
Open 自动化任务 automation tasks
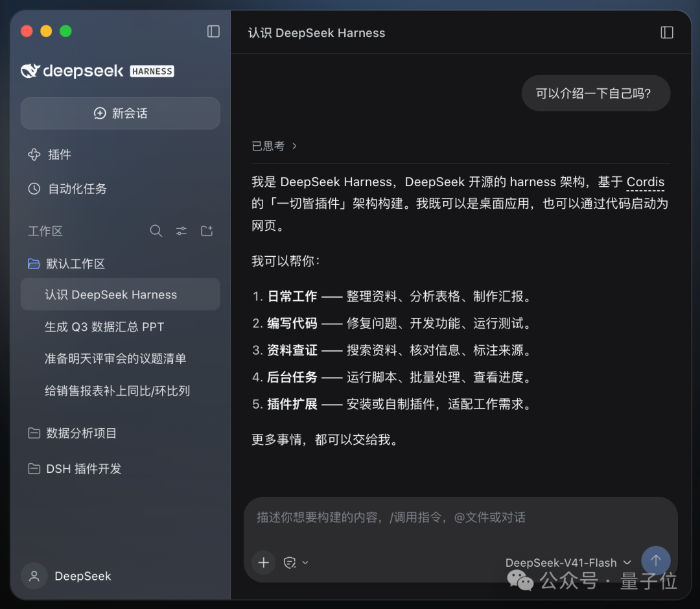click(x=67, y=189)
